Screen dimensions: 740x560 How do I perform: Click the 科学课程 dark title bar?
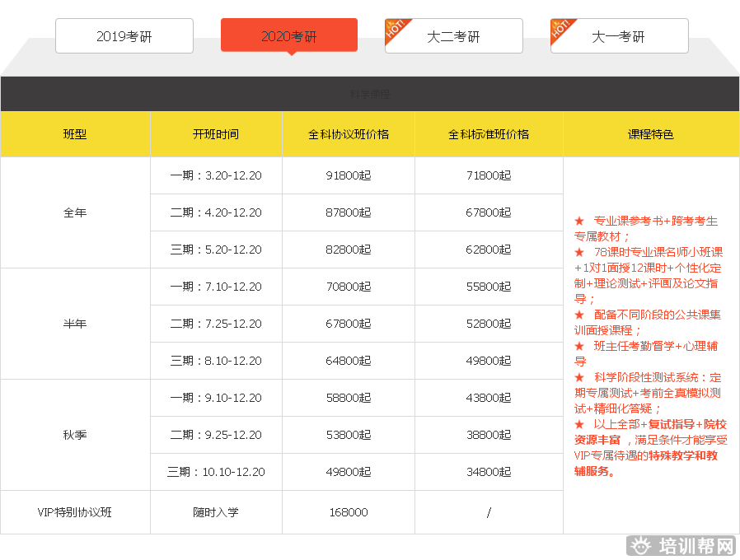tap(370, 94)
